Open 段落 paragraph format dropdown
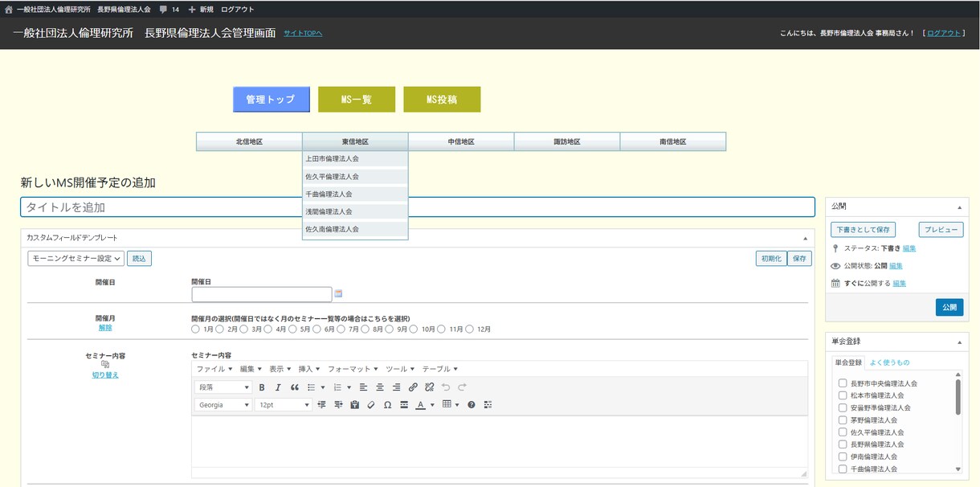Viewport: 980px width, 487px height. click(223, 387)
